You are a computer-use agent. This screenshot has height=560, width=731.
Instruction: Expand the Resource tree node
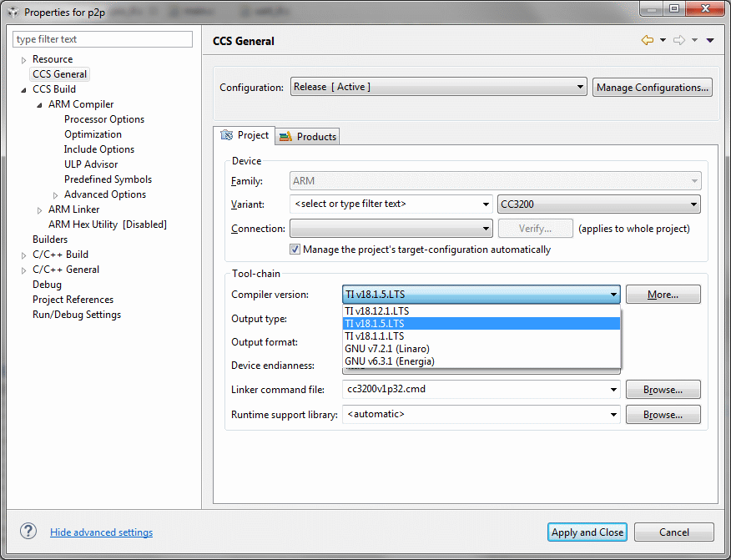pos(23,60)
